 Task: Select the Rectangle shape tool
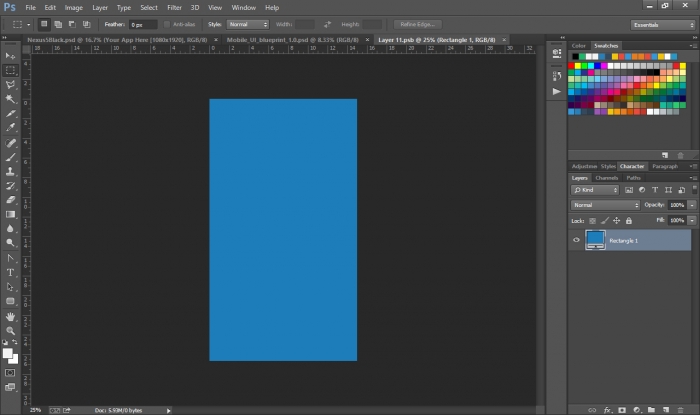(10, 301)
